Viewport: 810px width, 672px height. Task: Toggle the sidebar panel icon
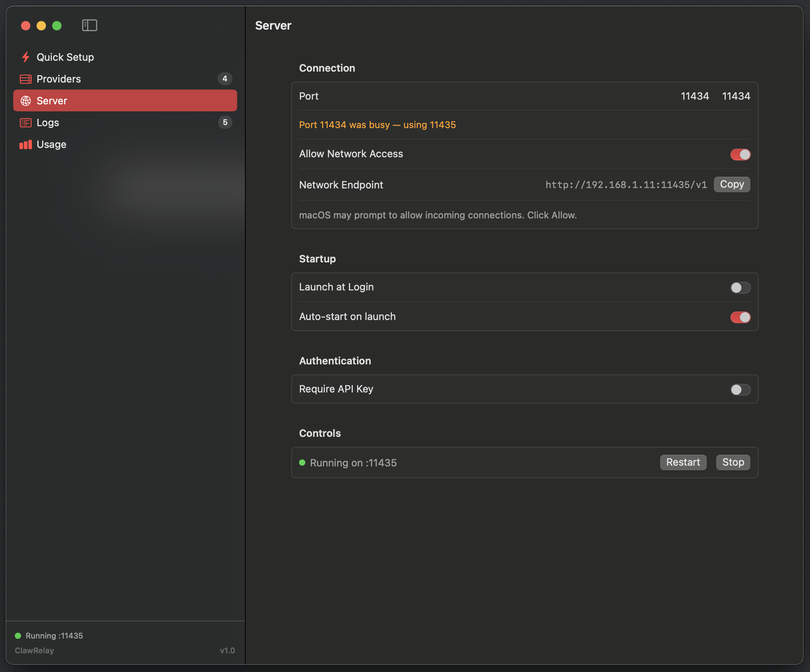[x=90, y=25]
